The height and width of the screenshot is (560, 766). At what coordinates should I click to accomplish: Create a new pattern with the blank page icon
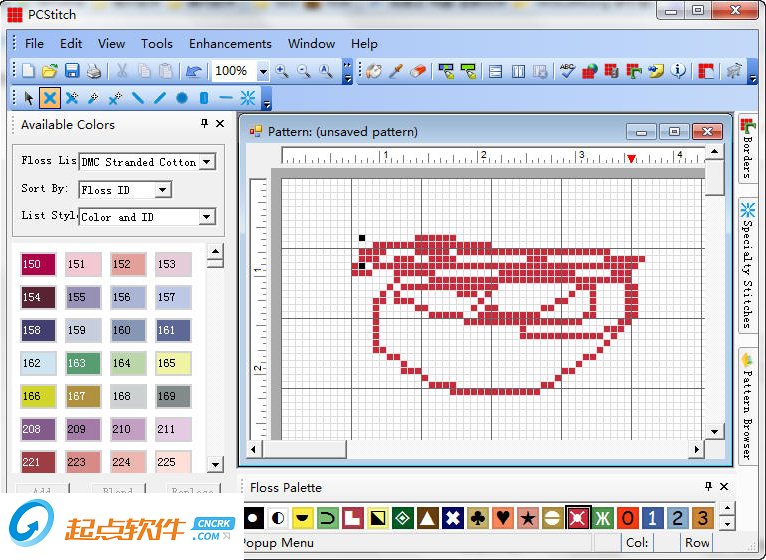[28, 71]
